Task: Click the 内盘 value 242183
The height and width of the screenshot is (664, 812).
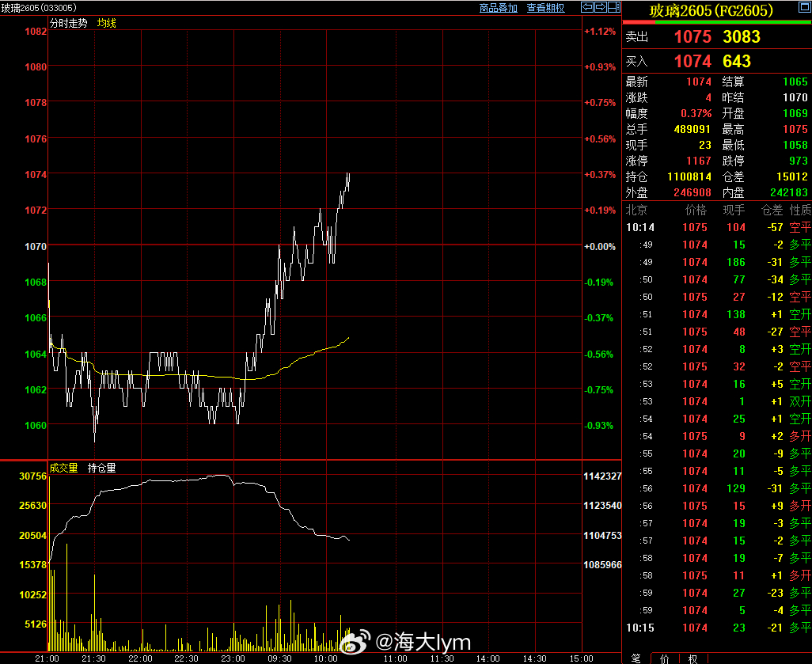Action: pyautogui.click(x=789, y=192)
